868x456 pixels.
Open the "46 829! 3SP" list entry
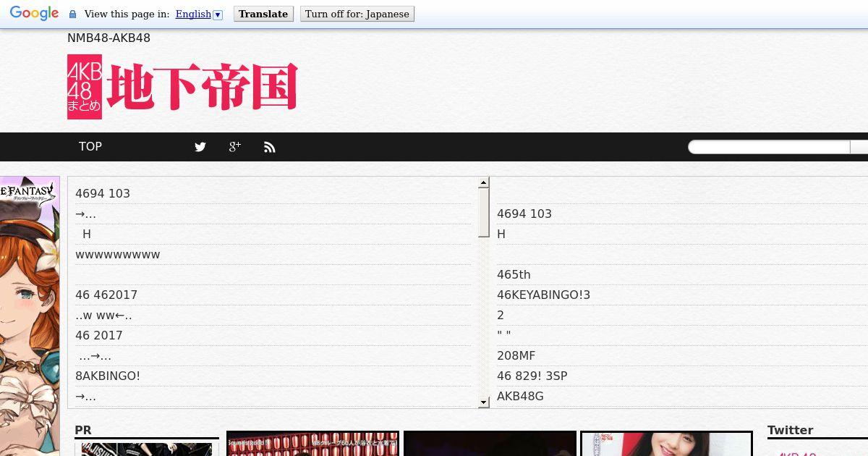[532, 376]
